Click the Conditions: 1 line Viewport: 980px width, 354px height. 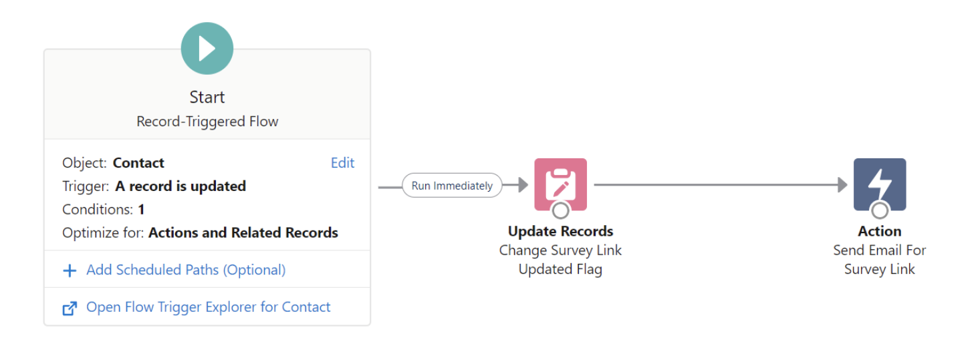pos(104,210)
